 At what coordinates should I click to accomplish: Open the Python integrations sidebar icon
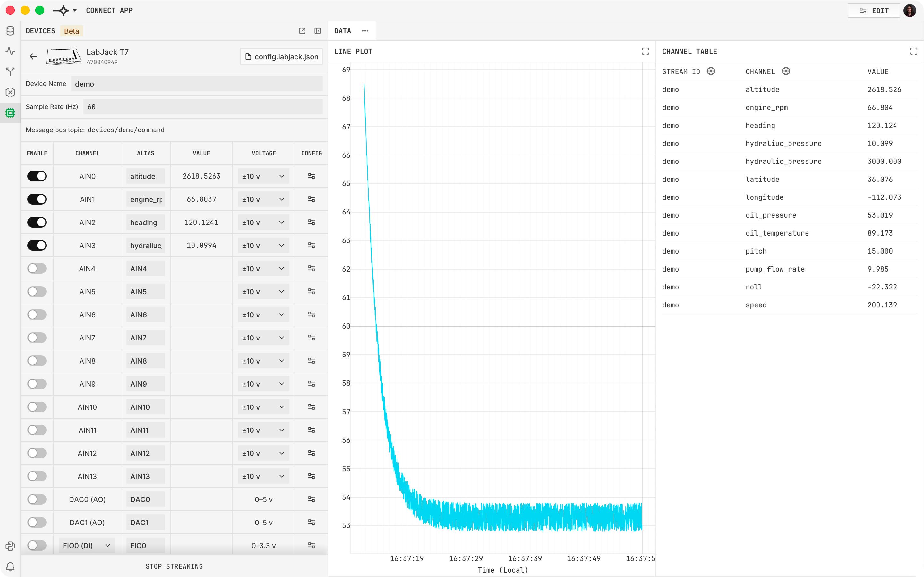pyautogui.click(x=10, y=546)
